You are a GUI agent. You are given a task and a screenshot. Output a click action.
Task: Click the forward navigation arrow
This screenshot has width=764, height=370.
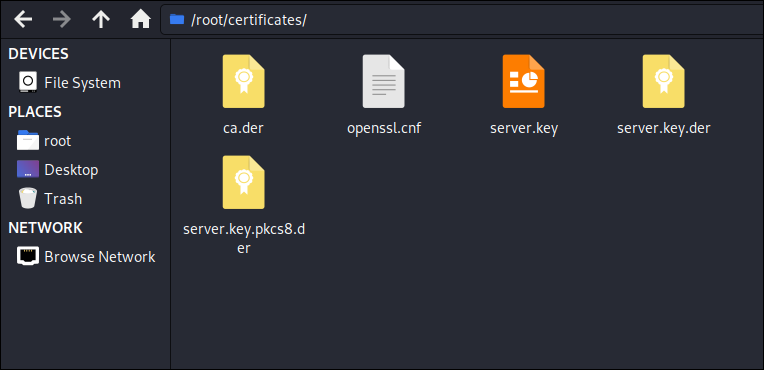pyautogui.click(x=62, y=19)
